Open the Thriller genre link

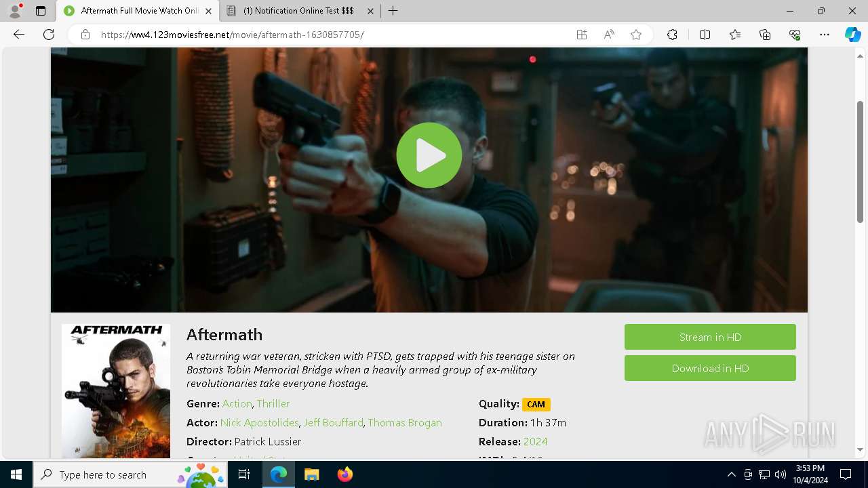[273, 403]
